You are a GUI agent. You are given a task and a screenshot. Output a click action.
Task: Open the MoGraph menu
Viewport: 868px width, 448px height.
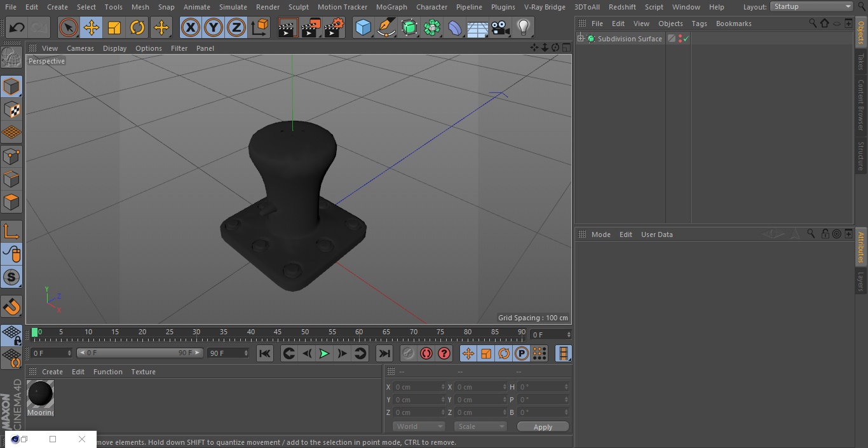(391, 7)
